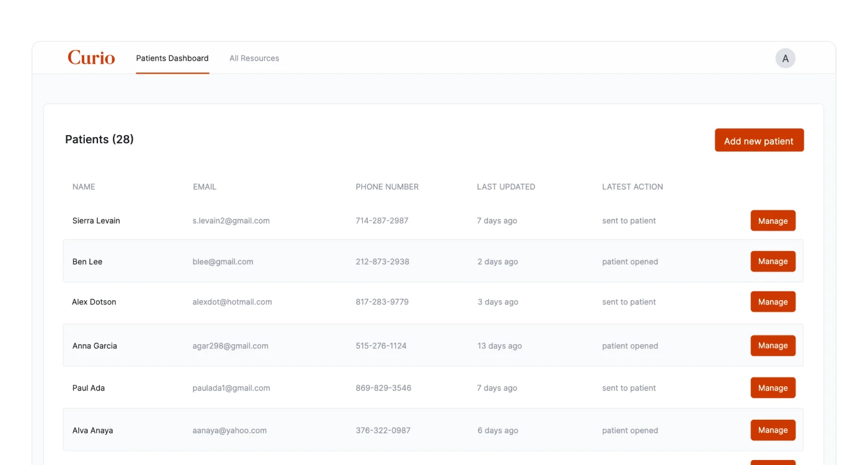Open Manage for Anna Garcia
The height and width of the screenshot is (465, 868).
pyautogui.click(x=773, y=346)
